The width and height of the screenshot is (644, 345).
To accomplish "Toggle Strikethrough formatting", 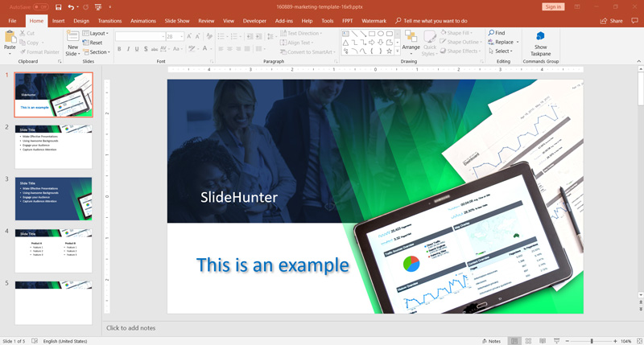I will [155, 49].
